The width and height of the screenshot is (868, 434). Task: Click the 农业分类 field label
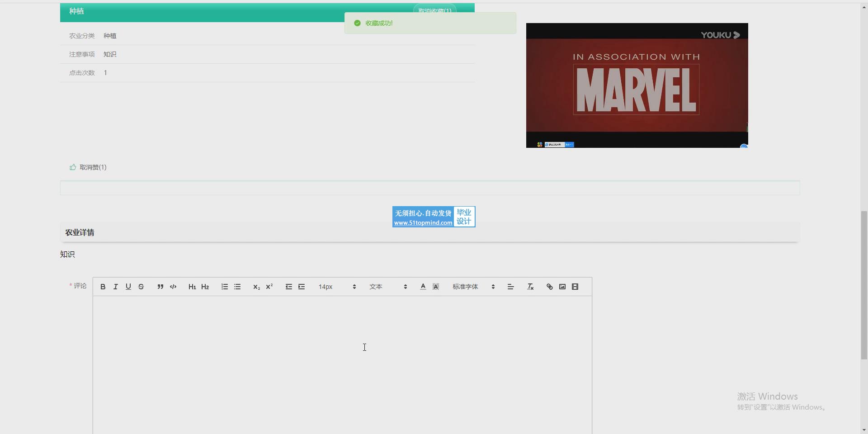[82, 36]
